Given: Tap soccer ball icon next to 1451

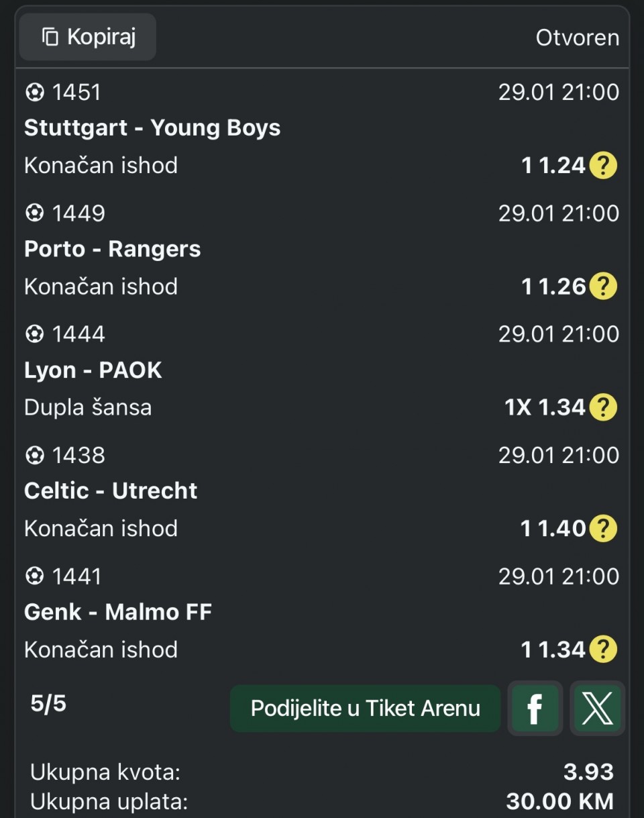Looking at the screenshot, I should [x=34, y=93].
